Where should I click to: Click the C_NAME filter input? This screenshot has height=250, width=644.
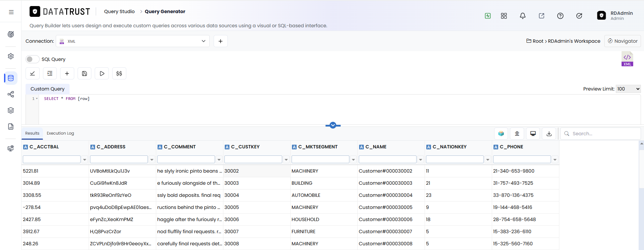[x=388, y=159]
